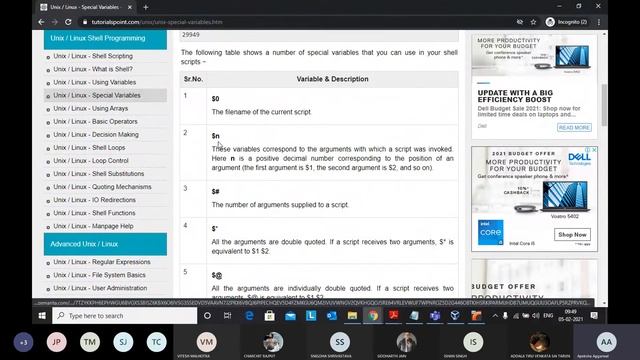This screenshot has width=640, height=360.
Task: Open the taskbar clock and date
Action: point(571,316)
